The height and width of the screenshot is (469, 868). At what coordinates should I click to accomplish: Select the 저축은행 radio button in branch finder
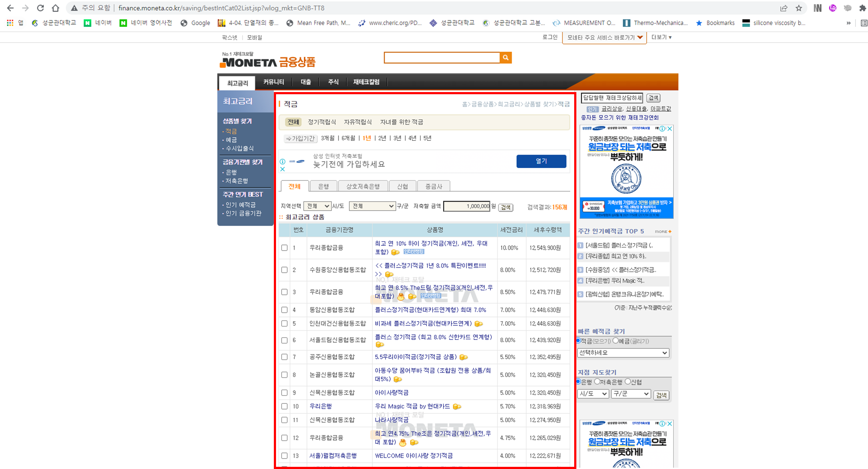tap(597, 382)
